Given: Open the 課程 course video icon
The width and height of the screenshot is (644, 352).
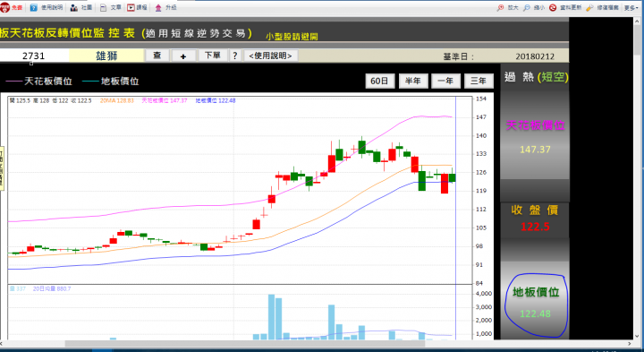Looking at the screenshot, I should tap(131, 7).
